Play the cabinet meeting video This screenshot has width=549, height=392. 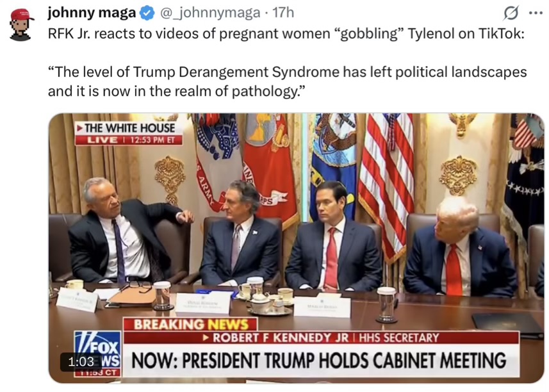(296, 248)
